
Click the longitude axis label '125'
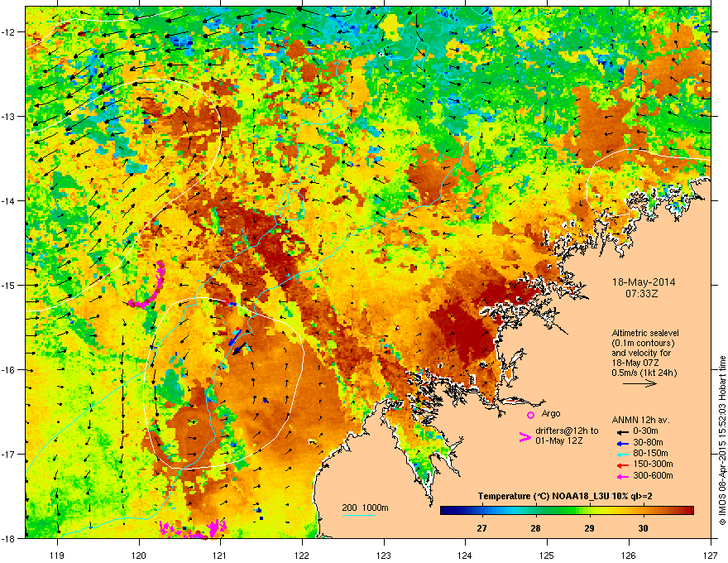click(547, 555)
